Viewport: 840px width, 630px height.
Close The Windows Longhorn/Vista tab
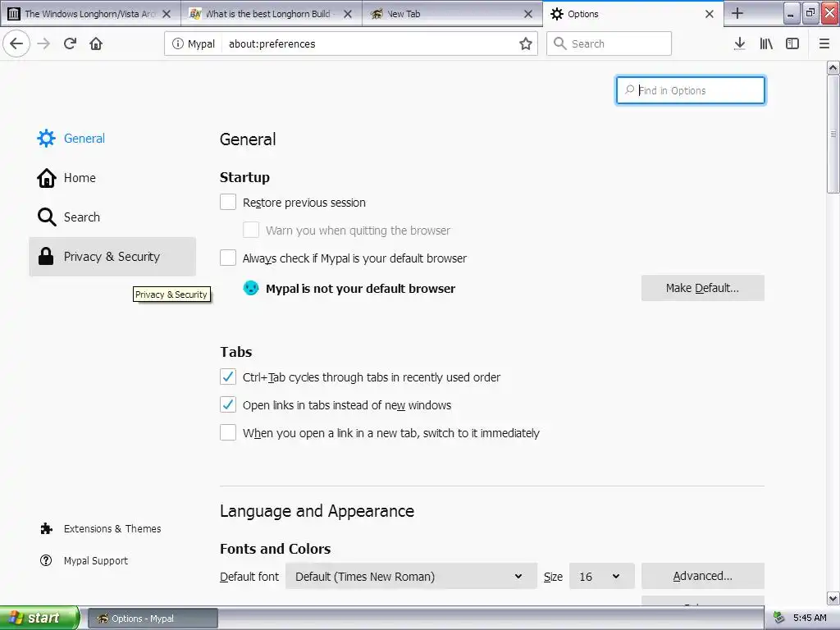point(167,14)
